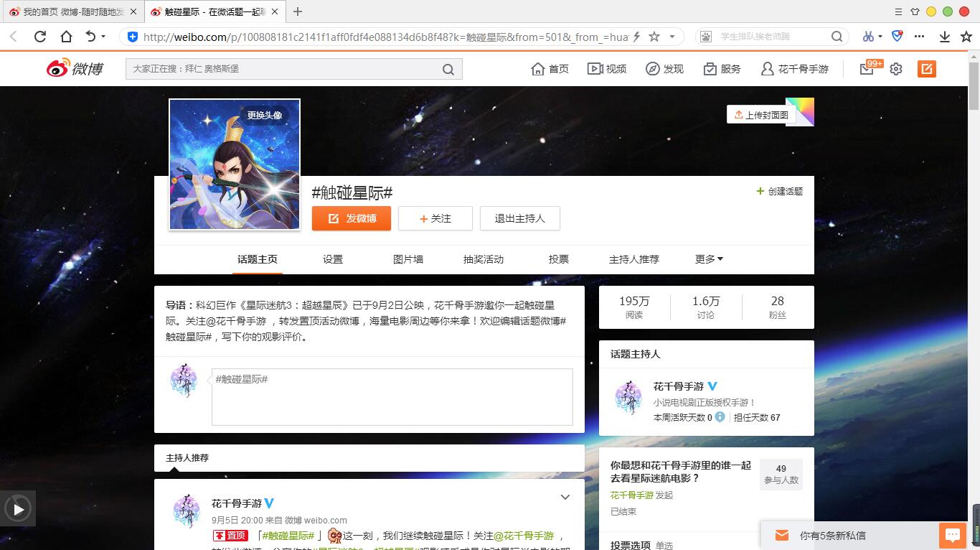Bookmark page with star icon
The height and width of the screenshot is (550, 980).
(x=654, y=37)
